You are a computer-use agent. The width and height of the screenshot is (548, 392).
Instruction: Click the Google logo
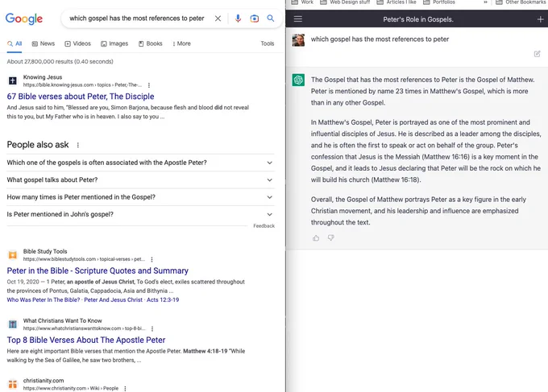pos(24,19)
